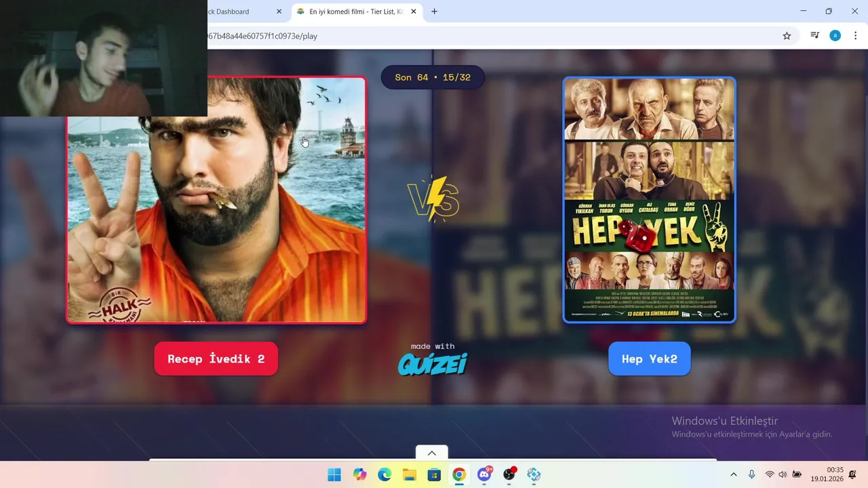Launch Copilot from the taskbar
This screenshot has width=868, height=488.
pos(359,474)
